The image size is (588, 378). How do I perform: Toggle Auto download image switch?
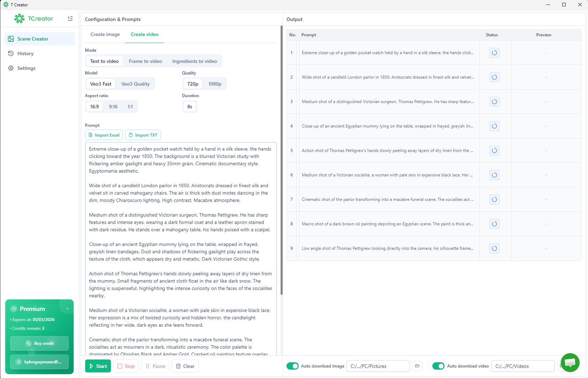tap(292, 366)
